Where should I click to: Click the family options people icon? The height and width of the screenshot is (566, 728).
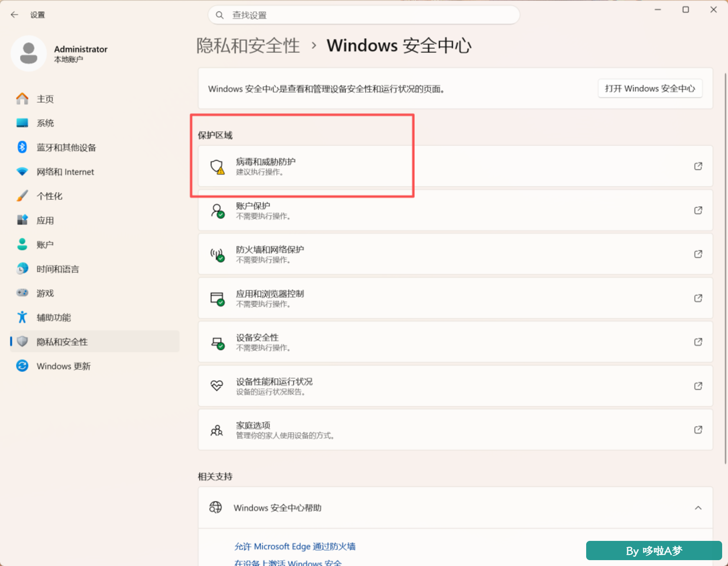coord(217,430)
